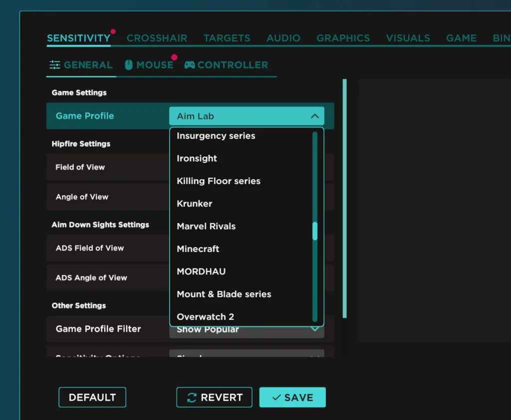Pick Minecraft in the dropdown list
This screenshot has height=420, width=511.
point(198,249)
